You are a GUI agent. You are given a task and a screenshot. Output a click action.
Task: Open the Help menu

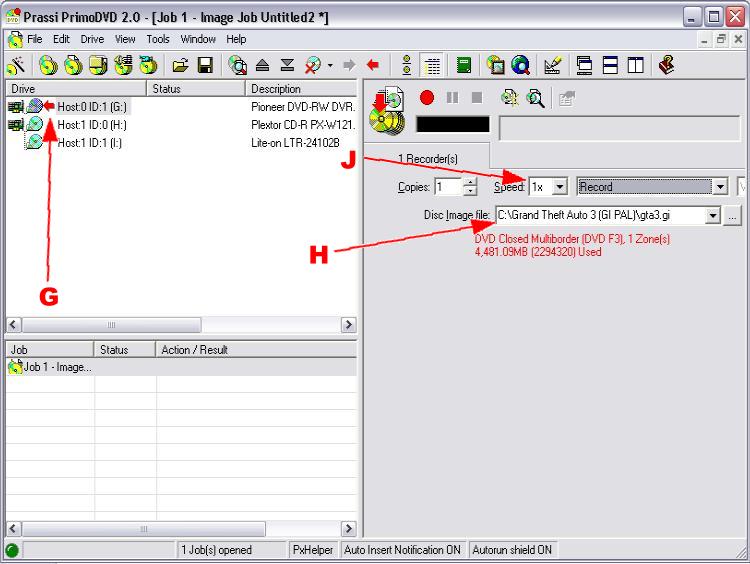(236, 39)
